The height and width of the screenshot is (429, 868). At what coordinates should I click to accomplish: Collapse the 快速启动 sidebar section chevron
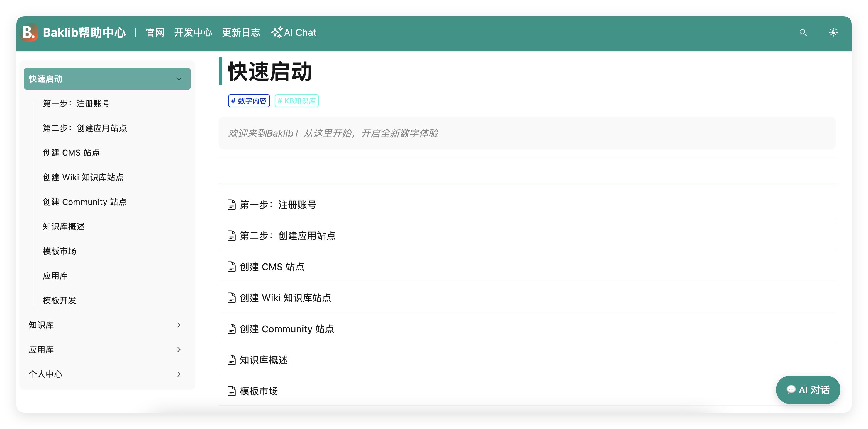(179, 79)
